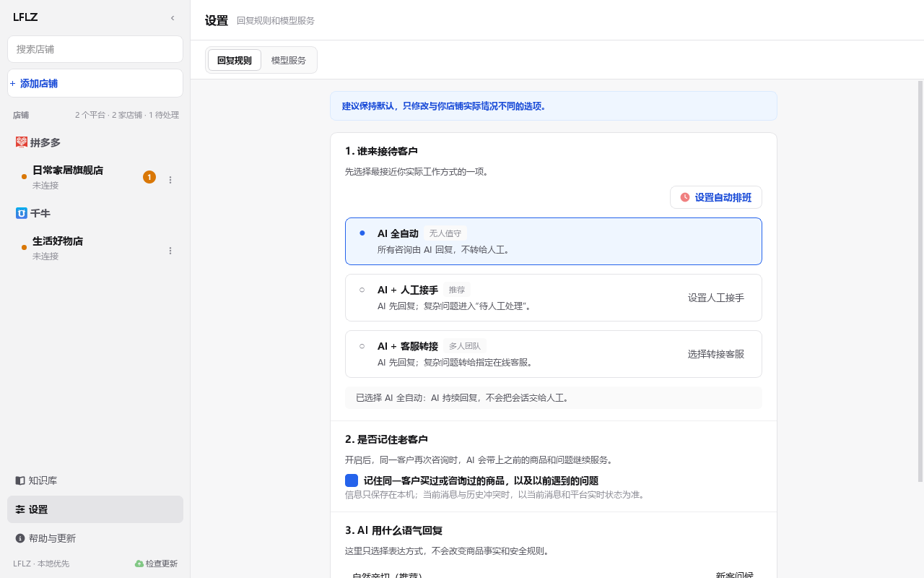Click the Qianniu platform icon
The width and height of the screenshot is (924, 578).
[21, 213]
